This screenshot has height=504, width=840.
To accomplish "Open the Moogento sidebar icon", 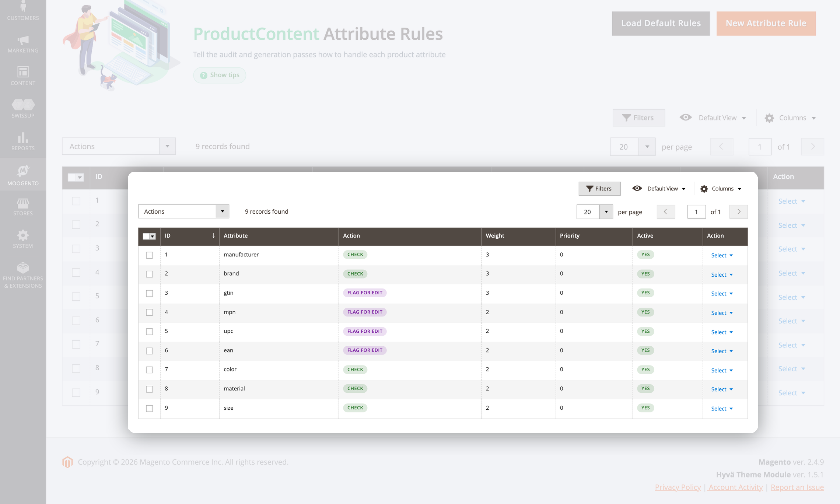I will pos(23,171).
